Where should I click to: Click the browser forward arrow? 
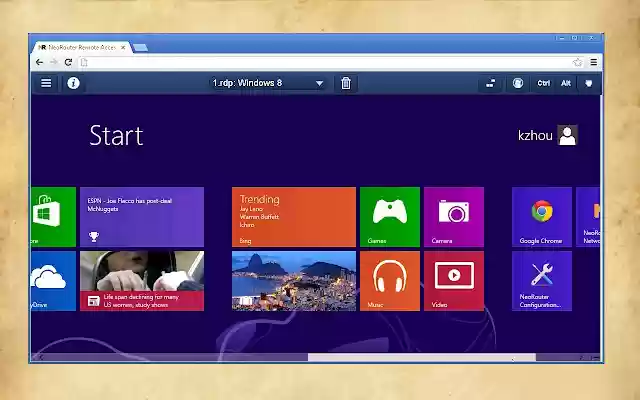tap(53, 62)
